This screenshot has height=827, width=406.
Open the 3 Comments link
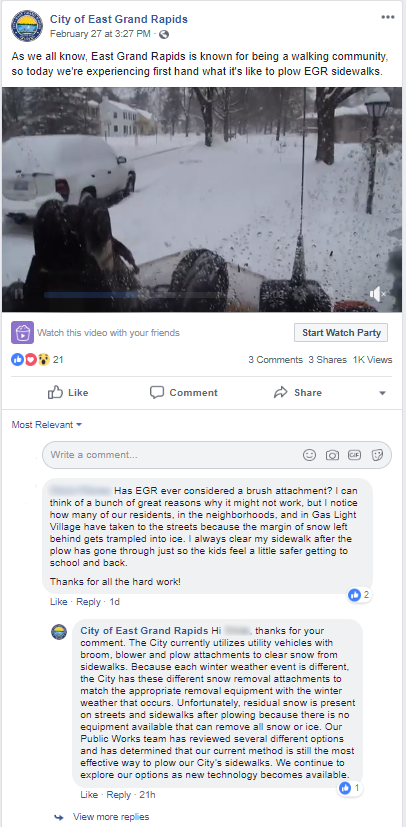[x=275, y=360]
